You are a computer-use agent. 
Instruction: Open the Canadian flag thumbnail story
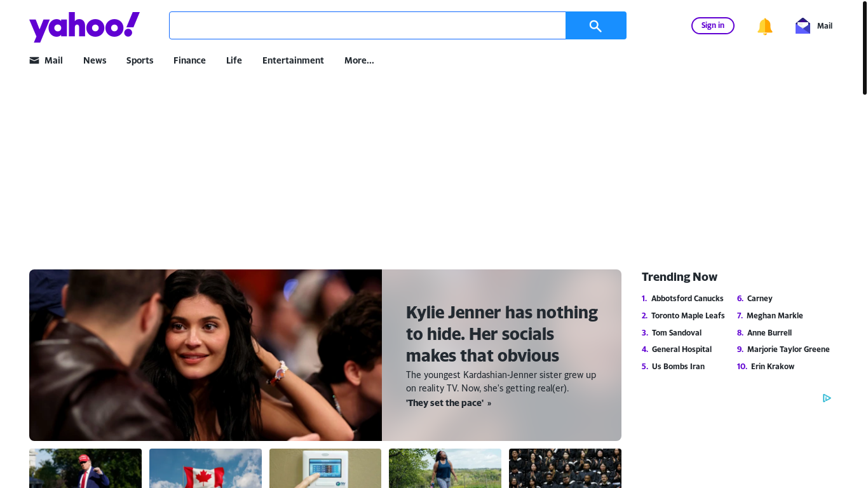pyautogui.click(x=205, y=468)
